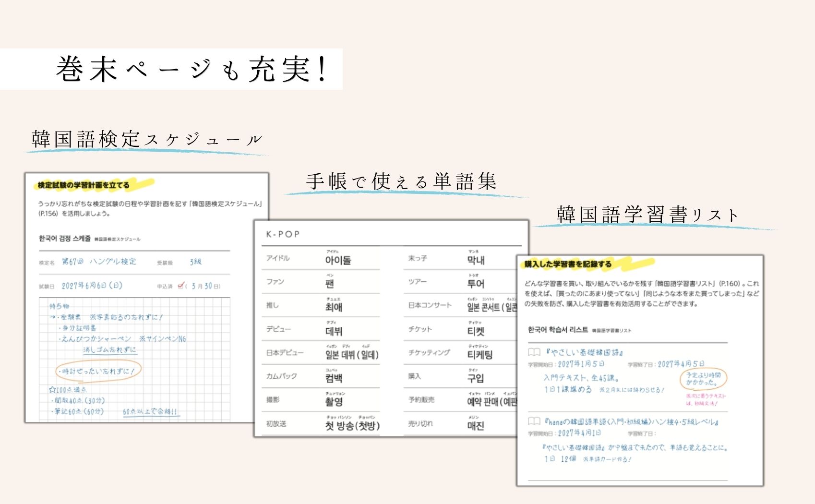
Task: Click the Korean title 한국어 검정 스케줄
Action: (x=65, y=238)
